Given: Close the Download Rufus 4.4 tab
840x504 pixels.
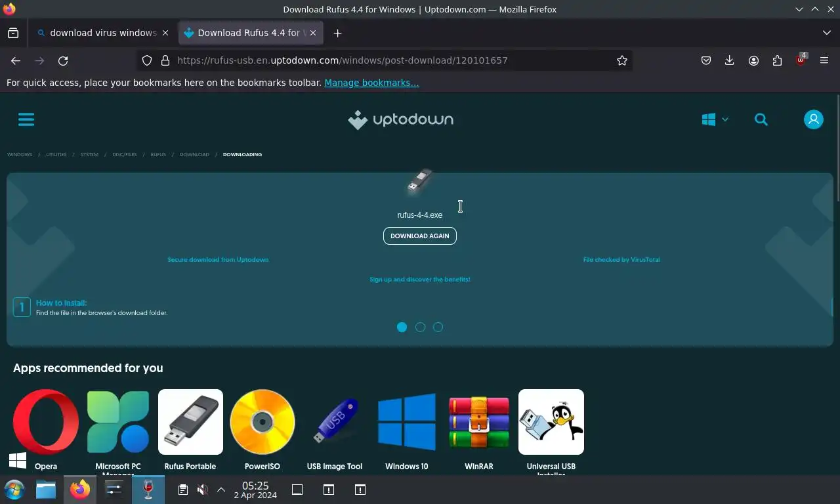Looking at the screenshot, I should (313, 33).
